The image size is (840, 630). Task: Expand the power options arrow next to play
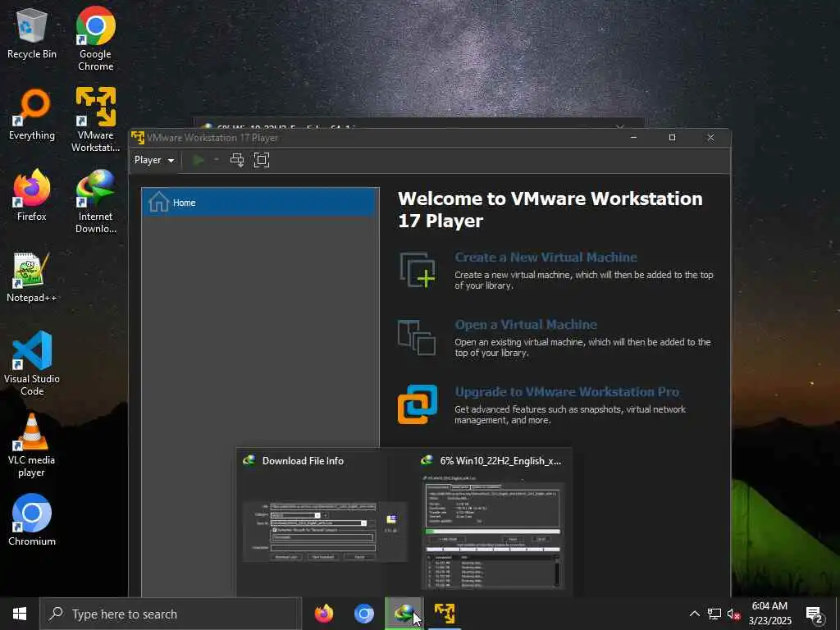217,160
